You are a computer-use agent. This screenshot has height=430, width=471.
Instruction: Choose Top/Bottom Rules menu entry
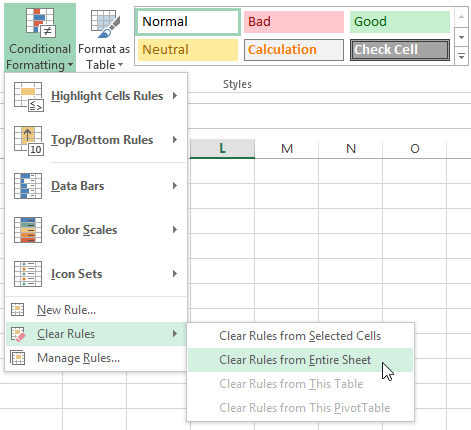[96, 140]
